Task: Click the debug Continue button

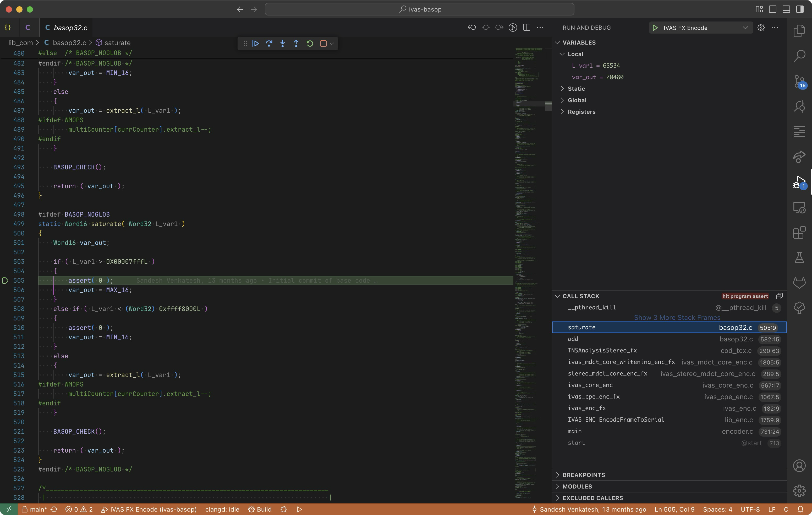Action: pyautogui.click(x=255, y=44)
